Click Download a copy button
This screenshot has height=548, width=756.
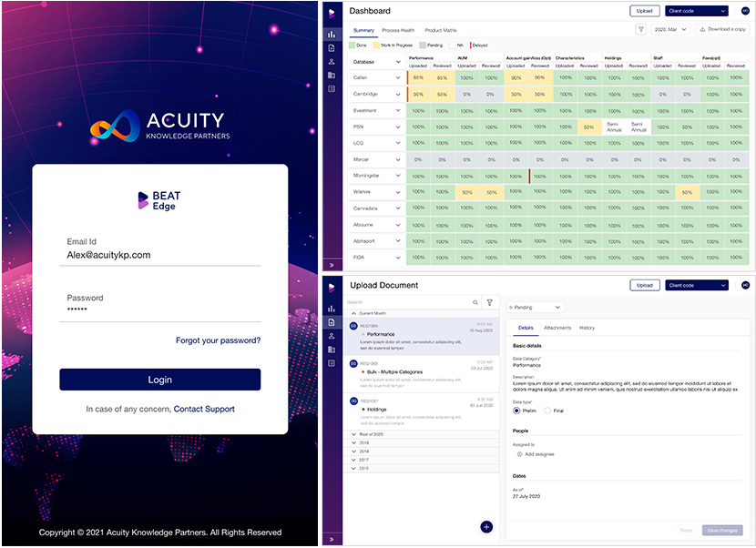722,29
